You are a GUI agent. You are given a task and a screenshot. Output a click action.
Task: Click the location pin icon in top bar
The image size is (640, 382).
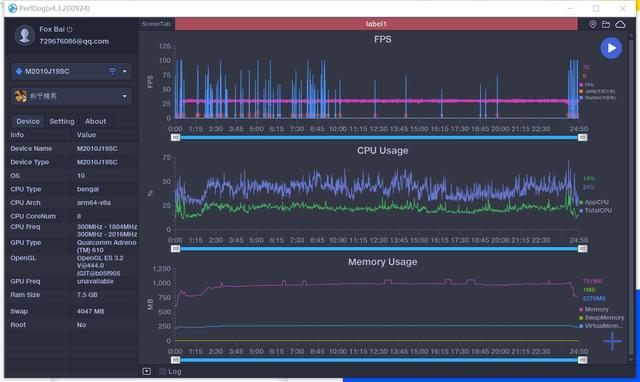593,24
